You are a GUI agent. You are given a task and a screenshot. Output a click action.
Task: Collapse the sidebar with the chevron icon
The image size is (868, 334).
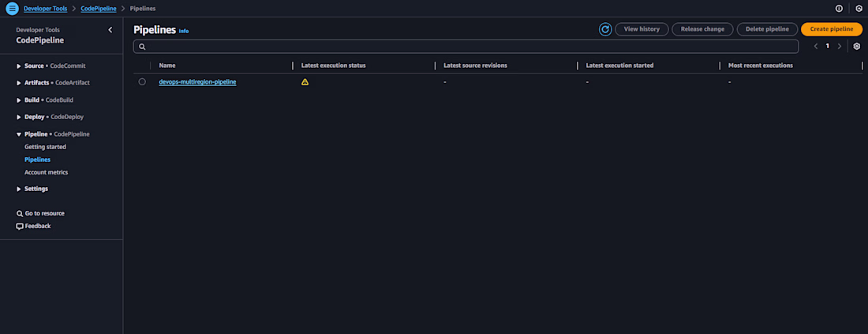[x=110, y=30]
